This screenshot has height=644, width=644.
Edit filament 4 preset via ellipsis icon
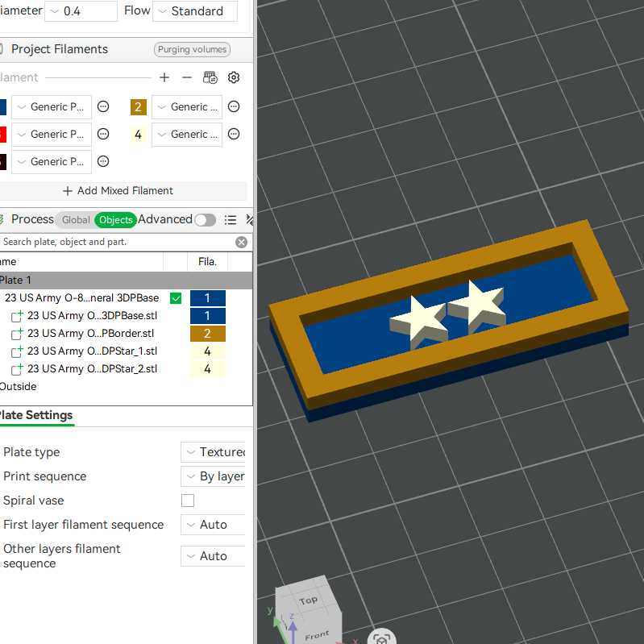click(x=234, y=134)
